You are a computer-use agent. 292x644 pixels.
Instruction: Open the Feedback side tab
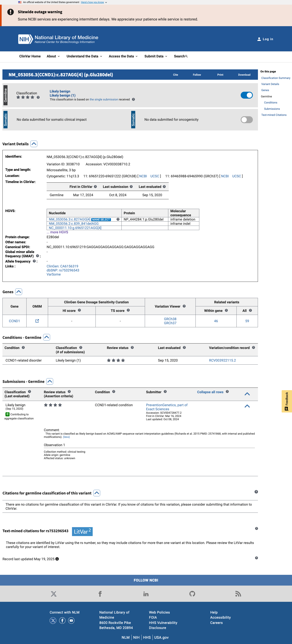pos(287,401)
